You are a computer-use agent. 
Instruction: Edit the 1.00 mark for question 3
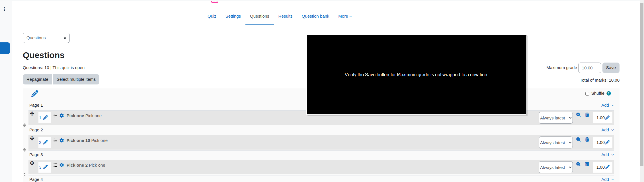[x=607, y=167]
